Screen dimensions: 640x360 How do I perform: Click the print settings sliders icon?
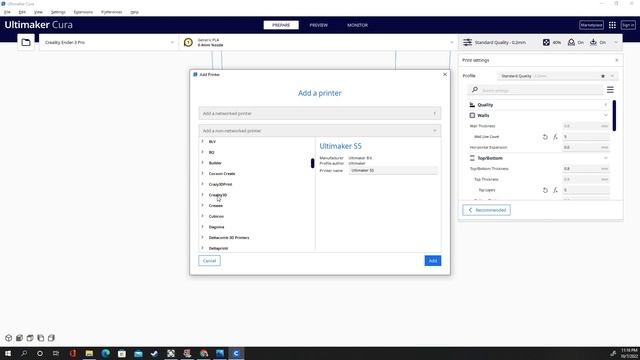(x=467, y=42)
